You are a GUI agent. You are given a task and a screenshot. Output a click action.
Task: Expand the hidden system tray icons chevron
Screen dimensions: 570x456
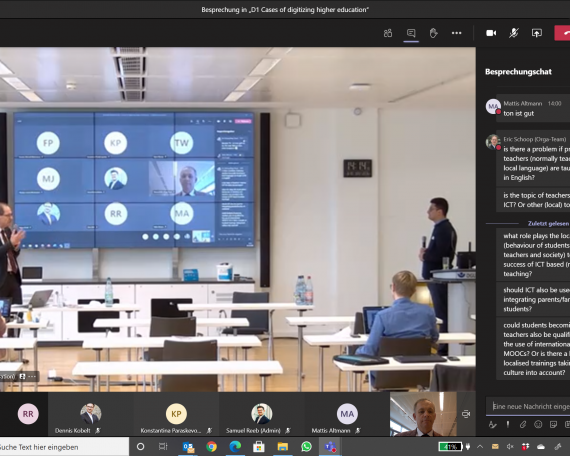click(x=480, y=447)
